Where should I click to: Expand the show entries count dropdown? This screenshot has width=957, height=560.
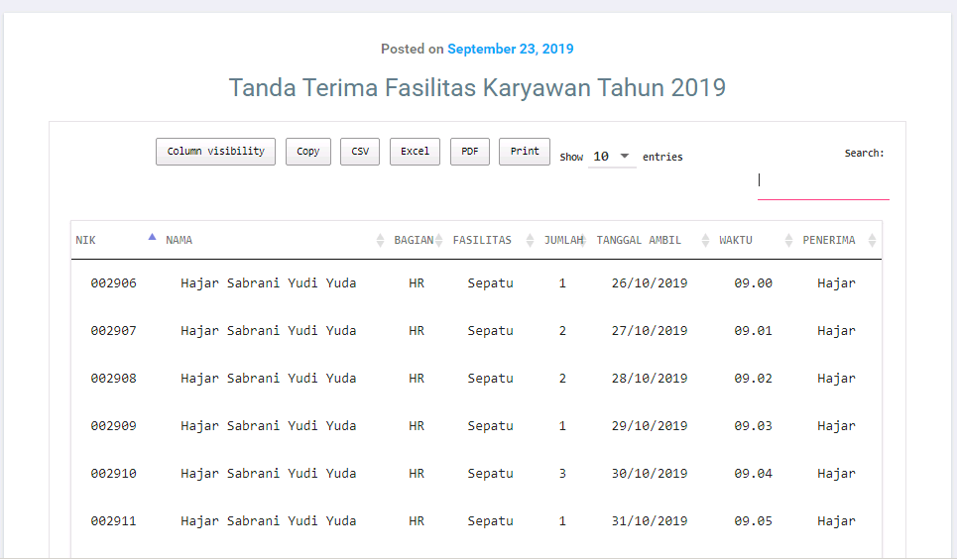pyautogui.click(x=612, y=157)
